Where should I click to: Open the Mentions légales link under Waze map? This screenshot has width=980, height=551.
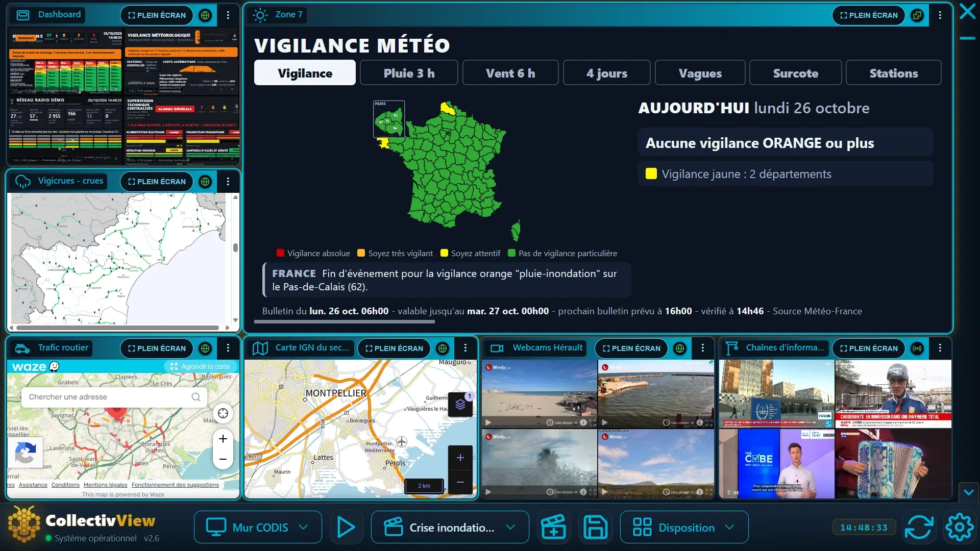[105, 485]
